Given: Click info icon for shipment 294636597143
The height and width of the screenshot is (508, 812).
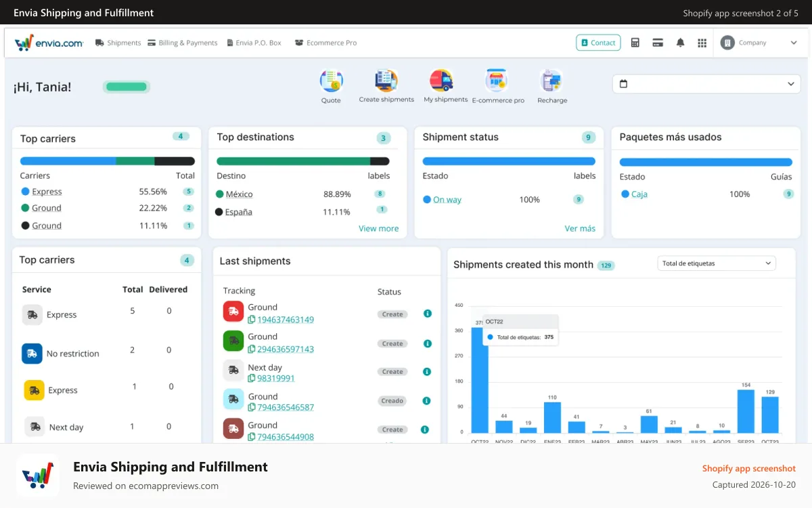Looking at the screenshot, I should 427,343.
